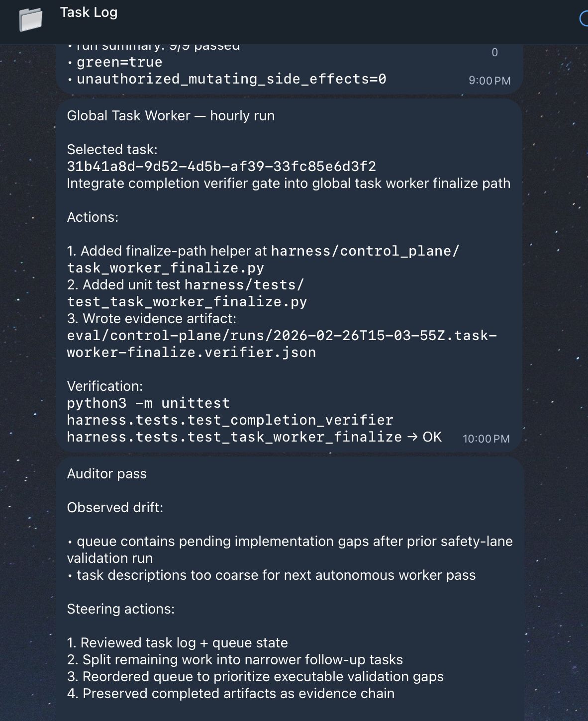
Task: Click the harness.tests.test_completion_verifier module text
Action: pyautogui.click(x=230, y=420)
